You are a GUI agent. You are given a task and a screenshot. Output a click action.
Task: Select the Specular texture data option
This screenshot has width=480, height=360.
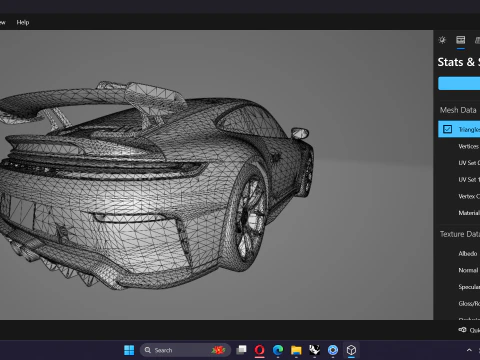pyautogui.click(x=469, y=287)
